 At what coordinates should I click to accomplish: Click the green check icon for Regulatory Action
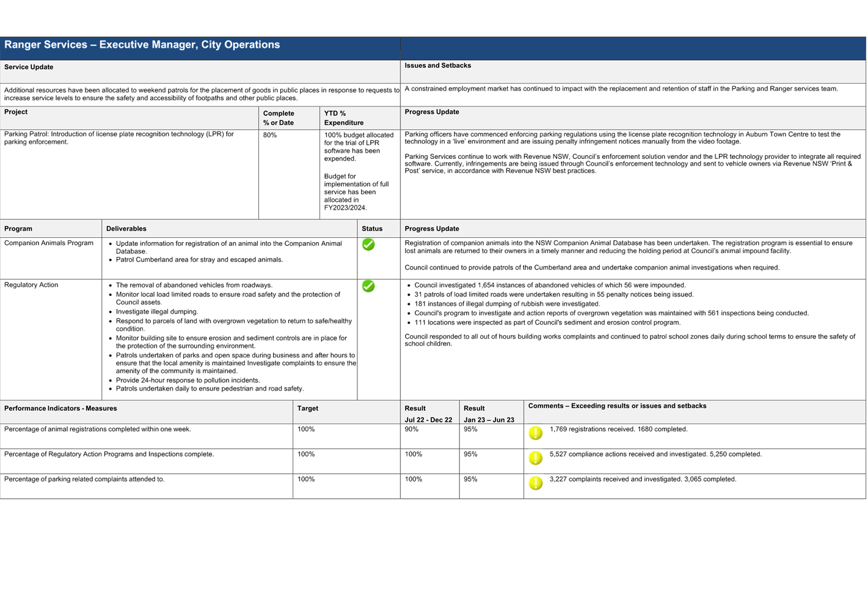pos(368,286)
